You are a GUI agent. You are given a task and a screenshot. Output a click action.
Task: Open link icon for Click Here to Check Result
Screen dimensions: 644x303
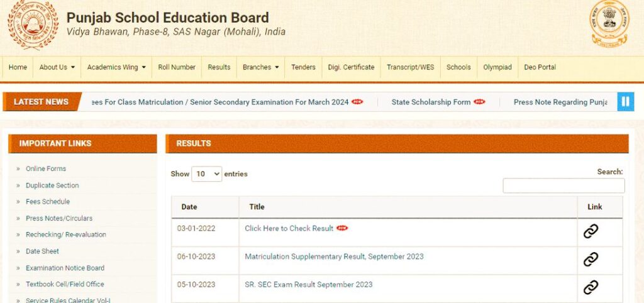590,231
